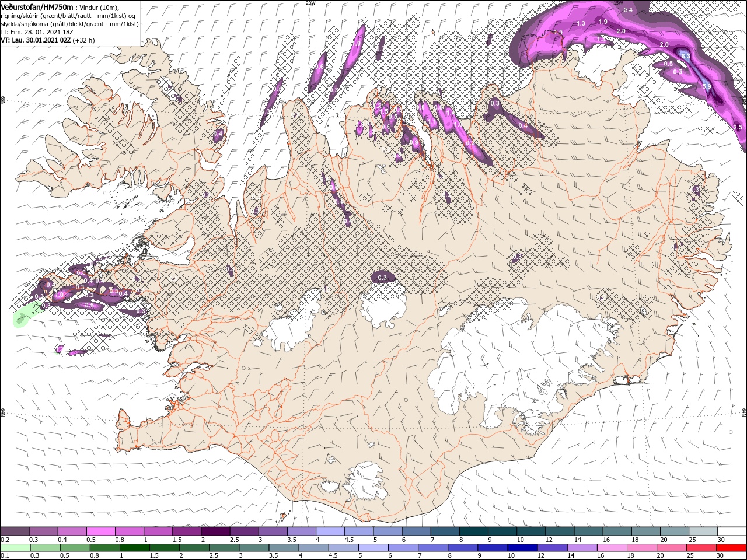Image resolution: width=747 pixels, height=560 pixels.
Task: Click the 'rigning/skúrir' legend description line
Action: click(x=68, y=15)
